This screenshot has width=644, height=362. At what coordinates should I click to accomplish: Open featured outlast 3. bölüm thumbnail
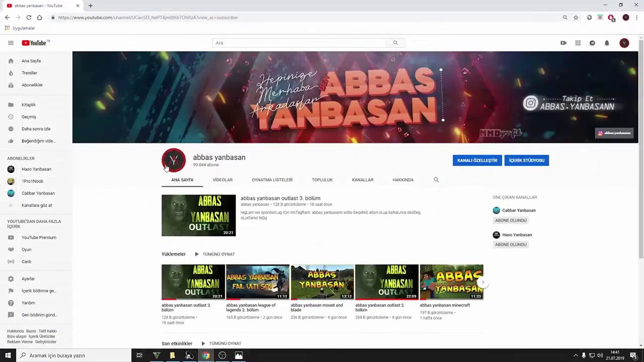[198, 215]
